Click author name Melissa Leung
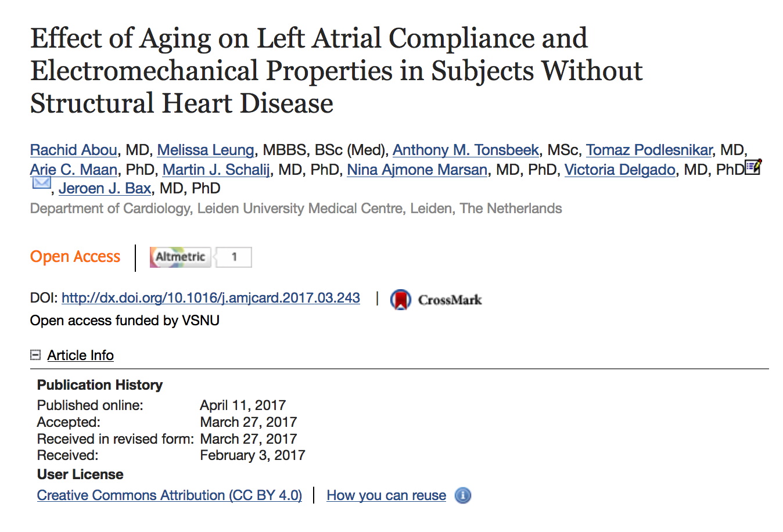 coord(206,150)
